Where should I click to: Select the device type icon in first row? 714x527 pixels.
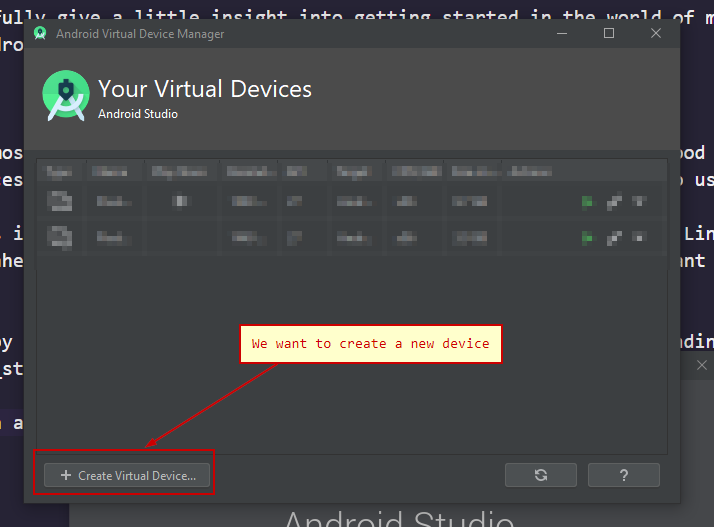tap(60, 201)
